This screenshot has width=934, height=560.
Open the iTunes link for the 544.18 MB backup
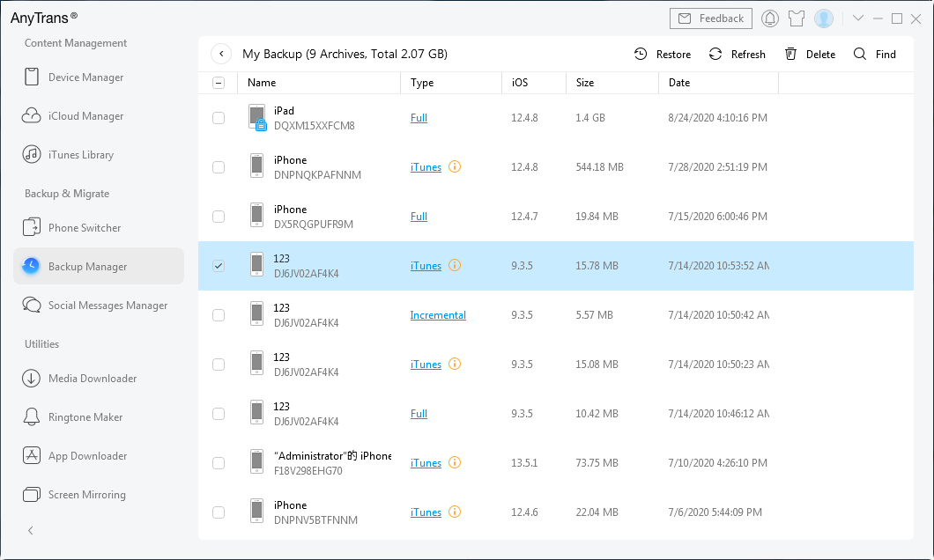coord(426,167)
